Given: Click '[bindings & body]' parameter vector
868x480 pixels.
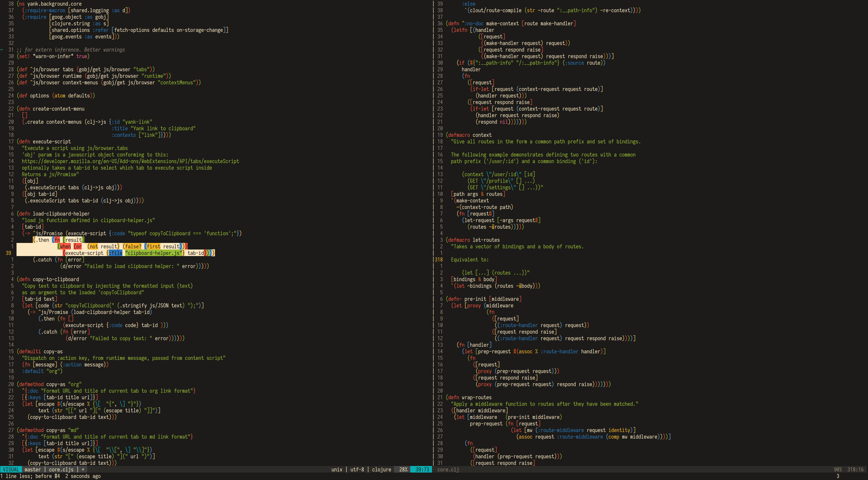Looking at the screenshot, I should coord(474,279).
